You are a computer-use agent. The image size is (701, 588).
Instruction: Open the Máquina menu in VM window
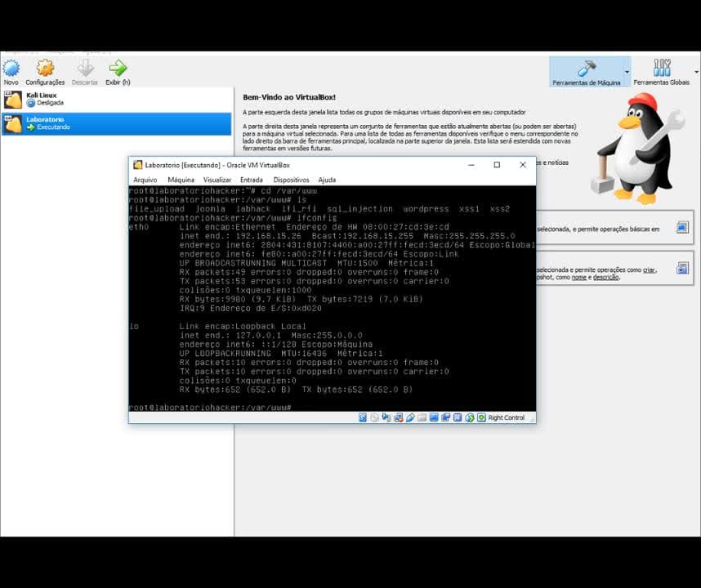click(x=181, y=180)
